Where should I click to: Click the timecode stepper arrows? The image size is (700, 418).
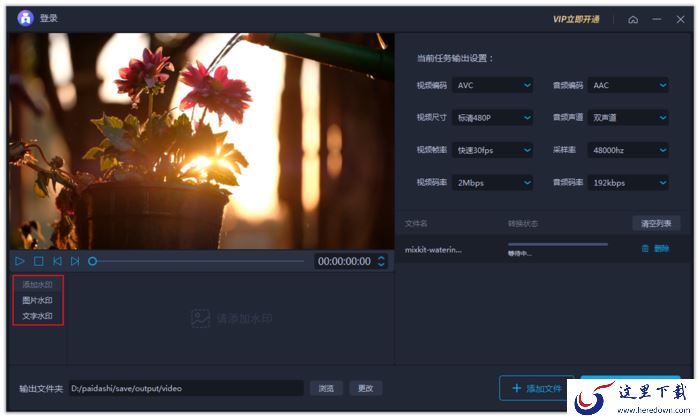381,261
